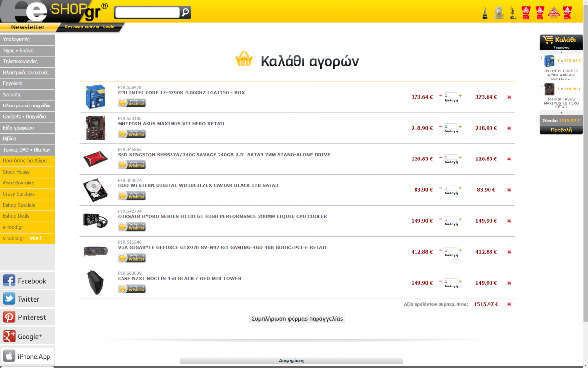Clear the whole cart via total-row X
This screenshot has width=588, height=368.
(509, 304)
